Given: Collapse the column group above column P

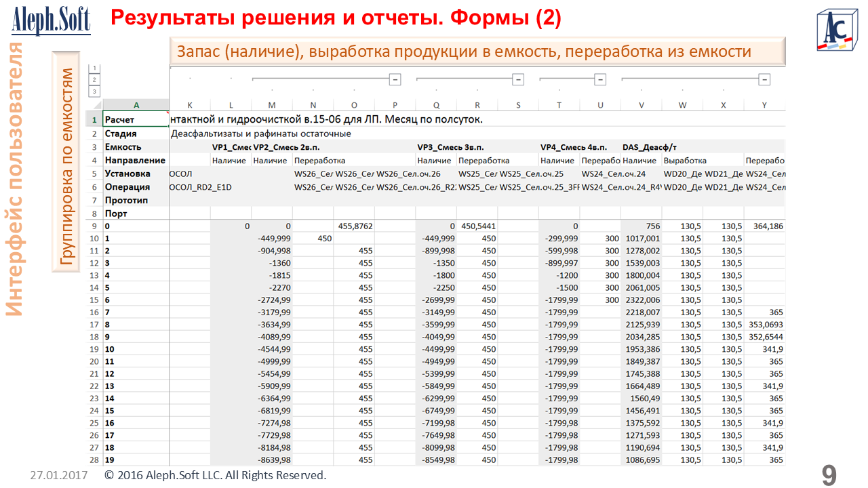Looking at the screenshot, I should (x=395, y=79).
